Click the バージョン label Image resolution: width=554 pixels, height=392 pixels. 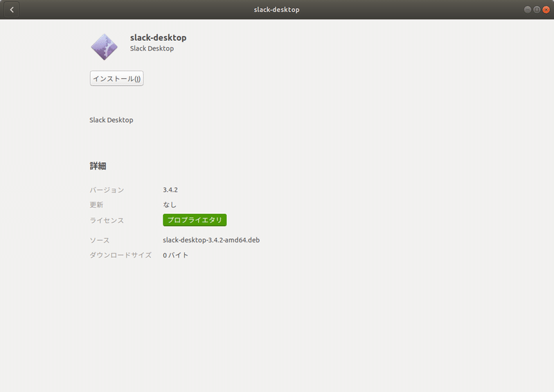[x=107, y=190]
